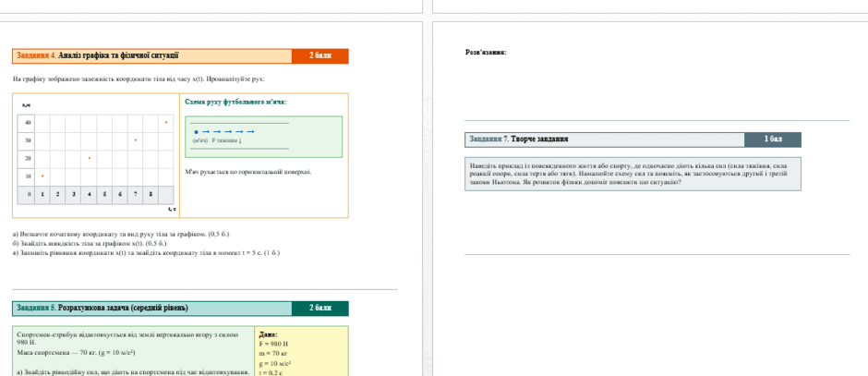Click the Task 7 description paragraph box

click(633, 174)
